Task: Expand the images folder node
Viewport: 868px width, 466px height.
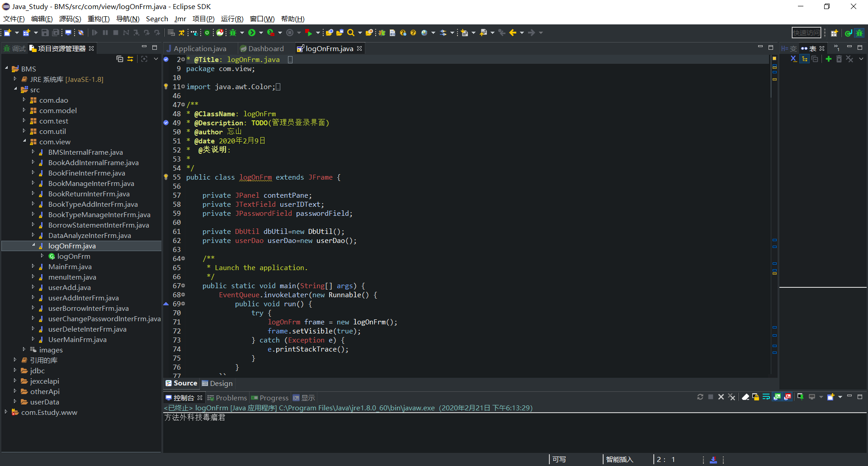Action: click(x=24, y=349)
